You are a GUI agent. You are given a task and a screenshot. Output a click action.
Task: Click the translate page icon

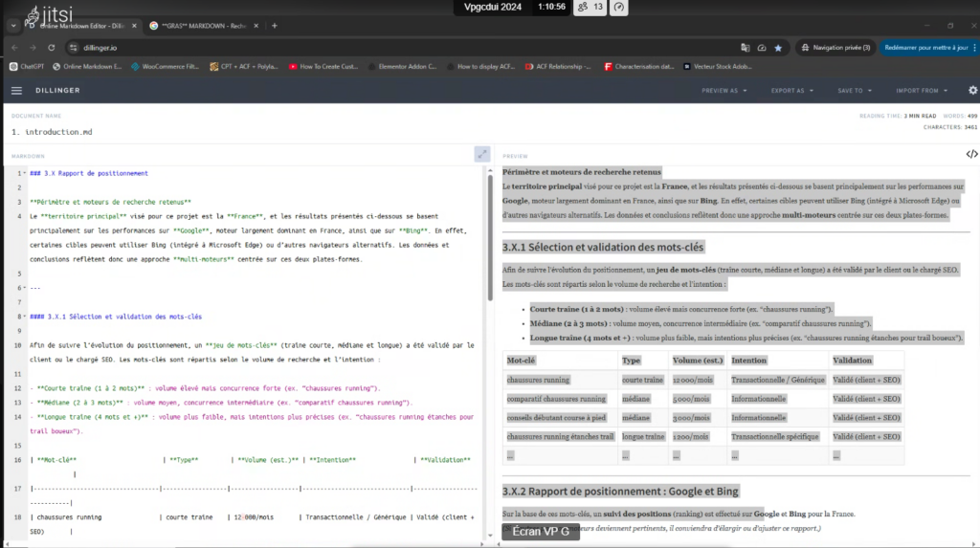point(745,47)
